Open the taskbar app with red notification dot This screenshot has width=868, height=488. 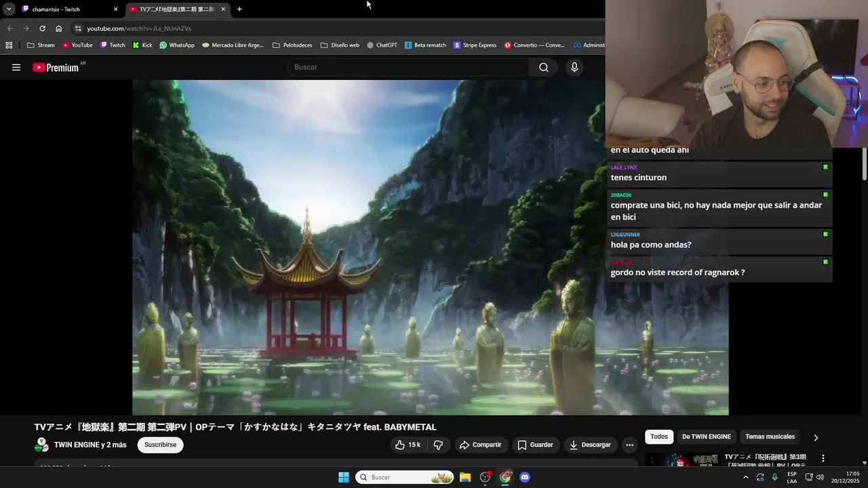pyautogui.click(x=485, y=477)
